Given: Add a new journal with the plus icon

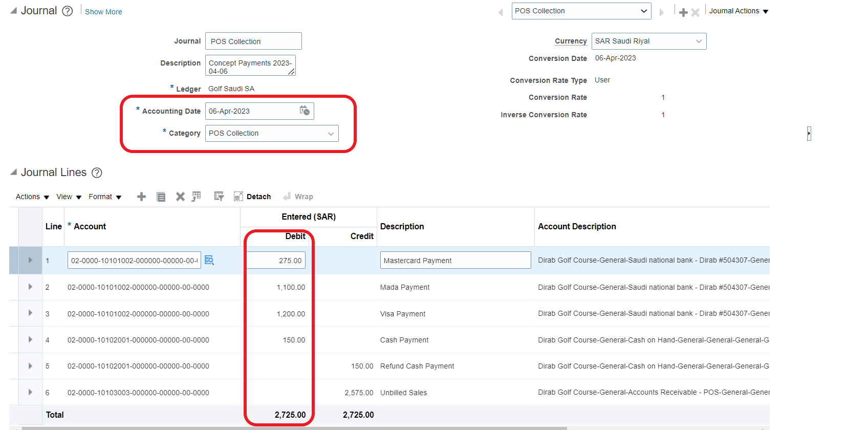Looking at the screenshot, I should coord(683,12).
